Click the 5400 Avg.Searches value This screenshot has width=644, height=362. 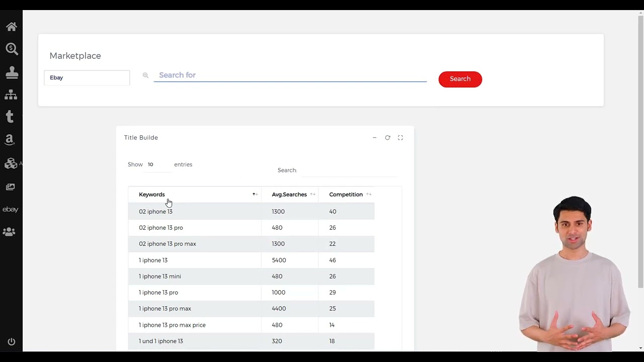point(279,260)
